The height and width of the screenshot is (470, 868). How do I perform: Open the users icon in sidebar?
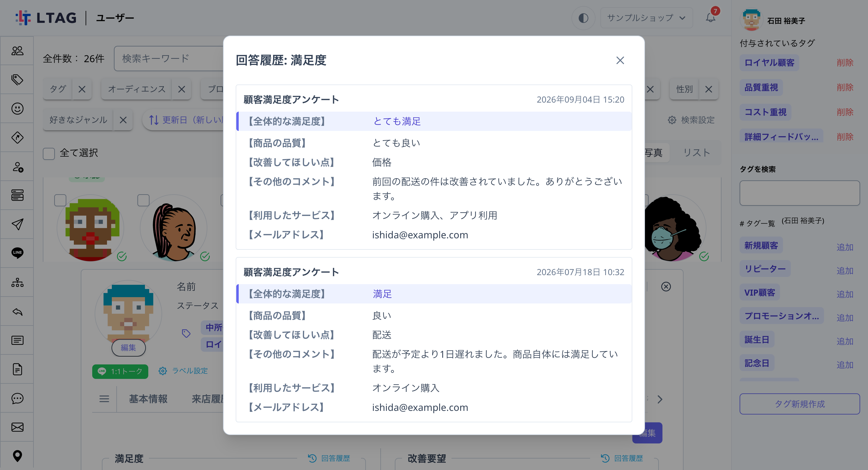point(17,51)
